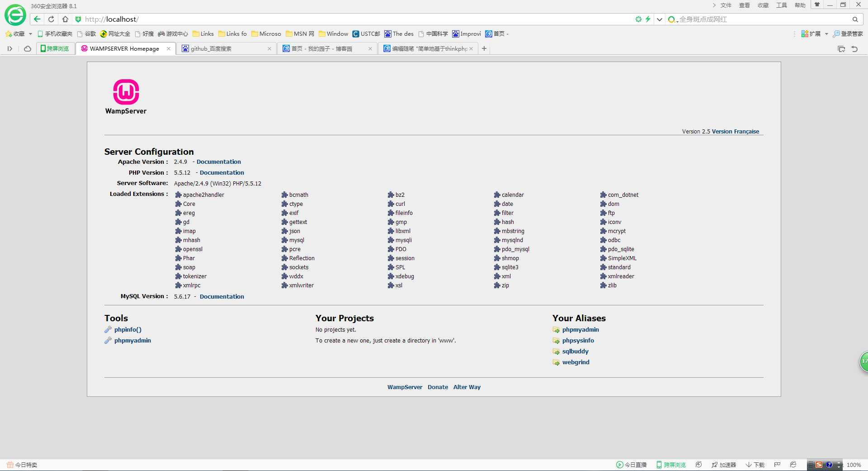Screen dimensions: 868x471
Task: Open the 收藏 menu in title bar
Action: click(763, 5)
